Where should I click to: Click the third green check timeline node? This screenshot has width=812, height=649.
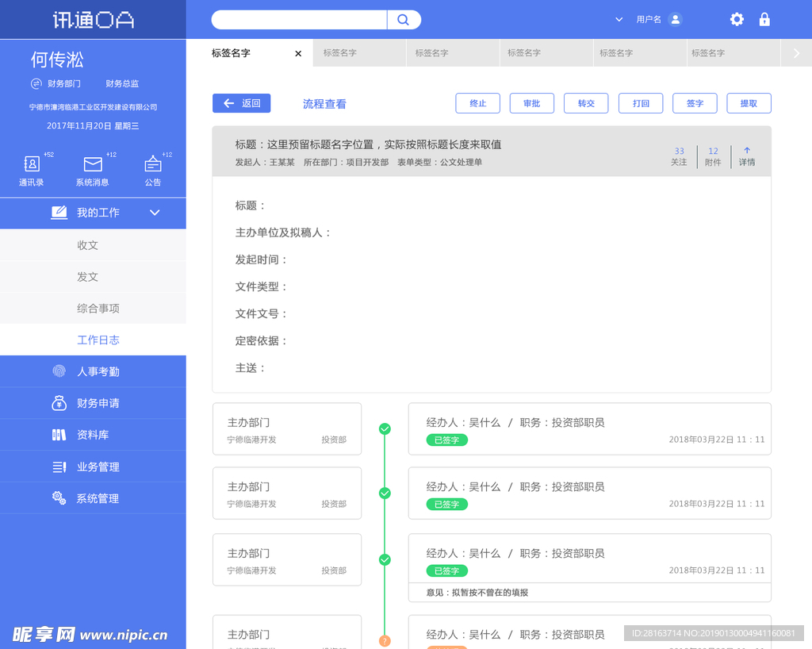pyautogui.click(x=385, y=560)
